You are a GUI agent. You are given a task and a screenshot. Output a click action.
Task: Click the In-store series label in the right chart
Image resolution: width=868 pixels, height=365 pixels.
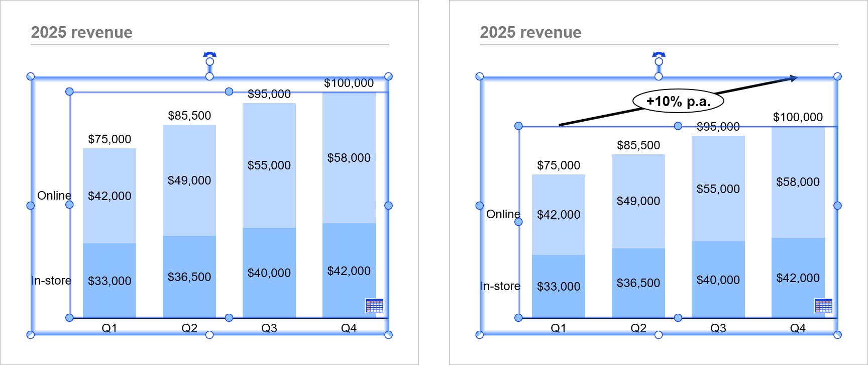(500, 286)
